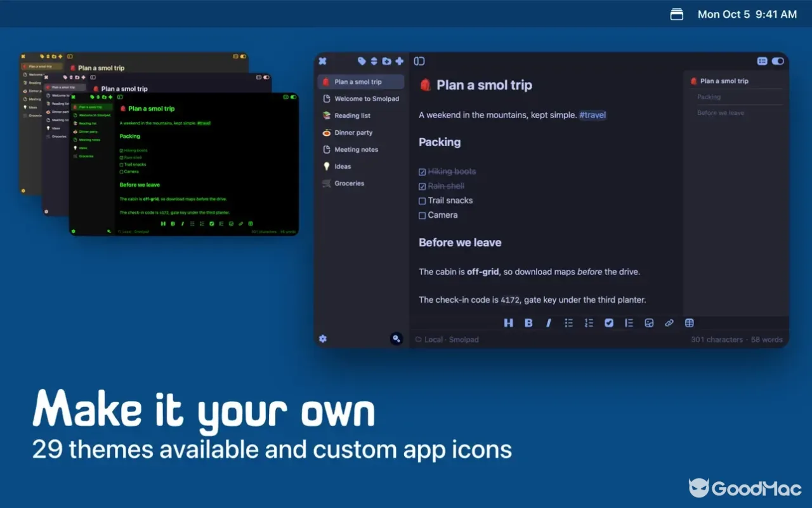The width and height of the screenshot is (812, 508).
Task: Uncheck Rain shell in the large window
Action: click(422, 186)
